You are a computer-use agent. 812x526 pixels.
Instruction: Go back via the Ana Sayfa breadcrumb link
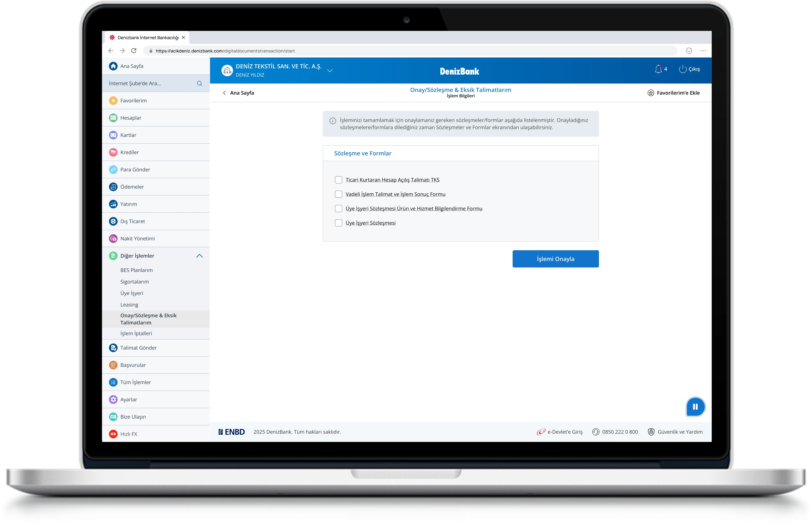tap(238, 93)
